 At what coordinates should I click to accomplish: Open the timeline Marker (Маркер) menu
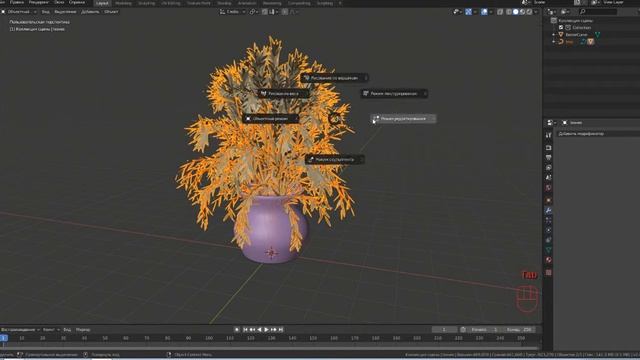click(x=83, y=329)
